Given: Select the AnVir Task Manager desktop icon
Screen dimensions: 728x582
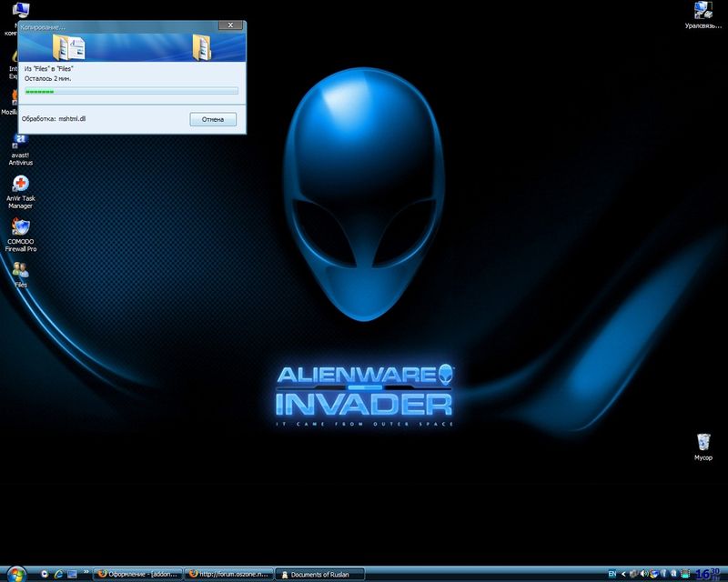Looking at the screenshot, I should [20, 192].
